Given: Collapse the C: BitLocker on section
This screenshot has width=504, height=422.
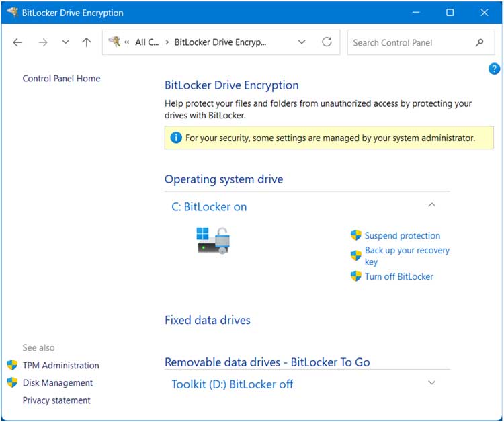Looking at the screenshot, I should (x=431, y=205).
